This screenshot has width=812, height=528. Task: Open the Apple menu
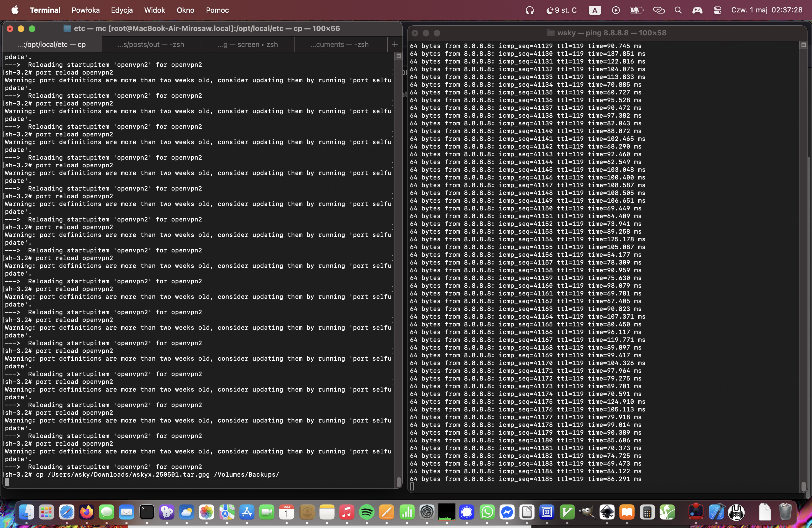pyautogui.click(x=15, y=10)
